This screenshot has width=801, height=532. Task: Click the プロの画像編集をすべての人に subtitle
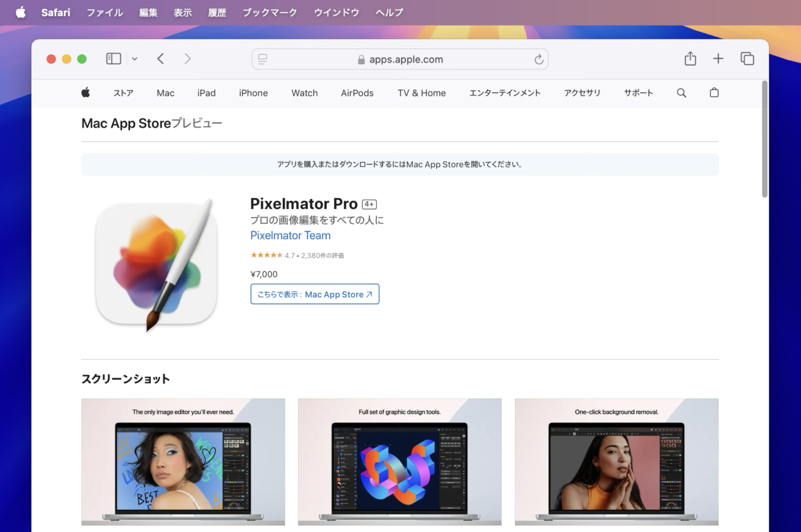(x=317, y=220)
